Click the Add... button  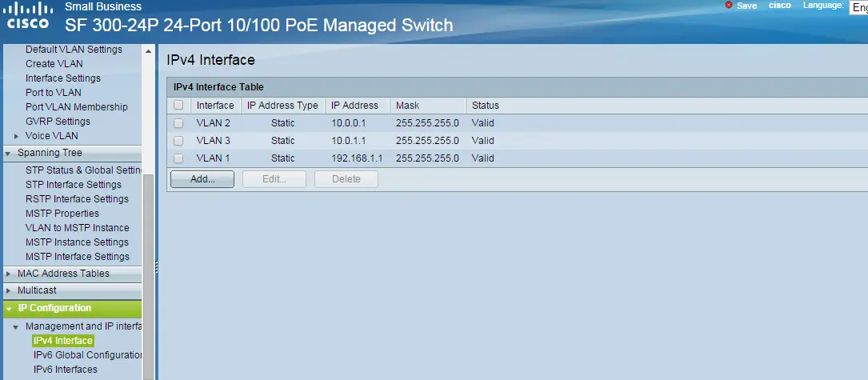pyautogui.click(x=202, y=179)
